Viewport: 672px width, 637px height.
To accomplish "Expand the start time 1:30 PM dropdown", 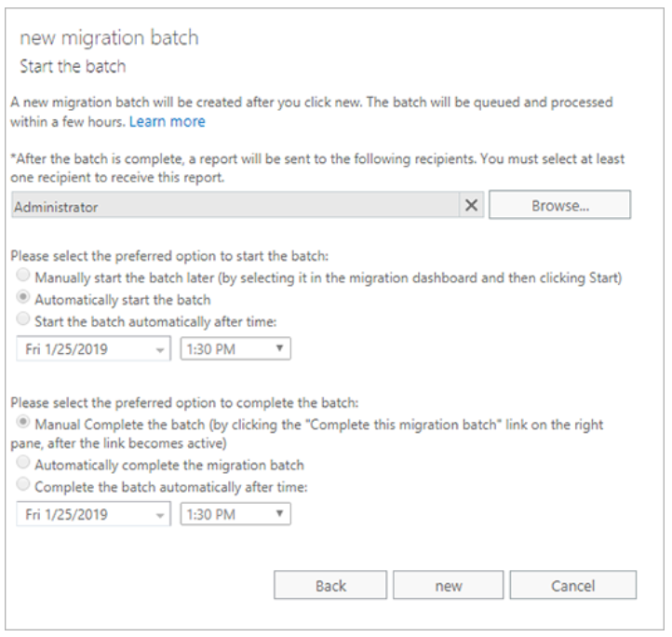I will coord(235,348).
